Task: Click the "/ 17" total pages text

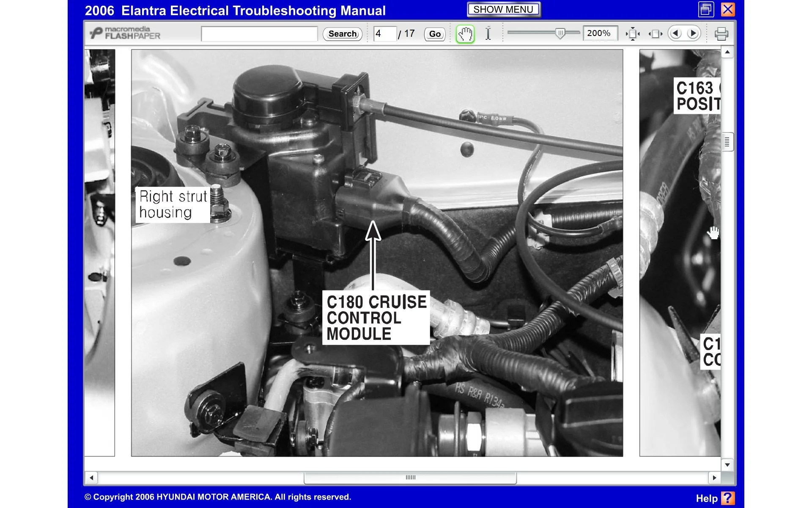Action: [406, 34]
